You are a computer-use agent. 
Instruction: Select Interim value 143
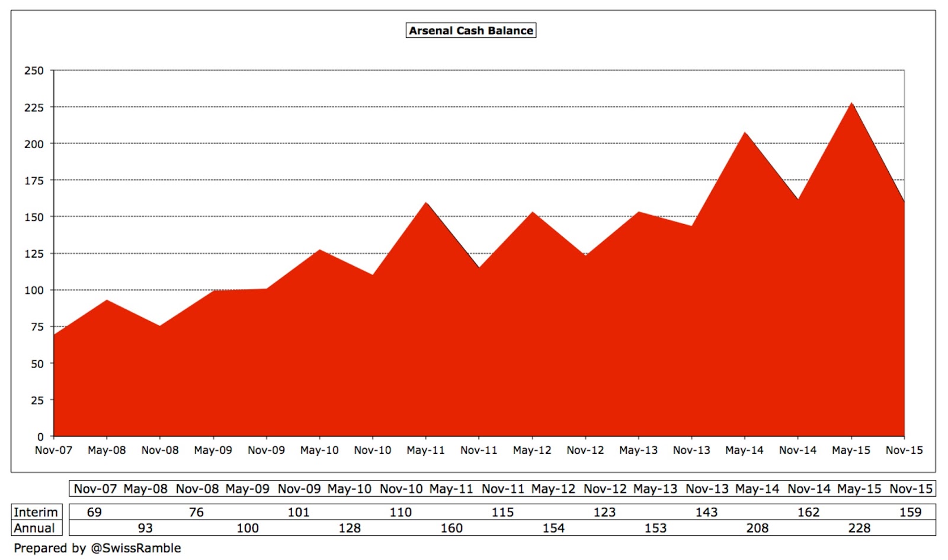click(x=706, y=512)
